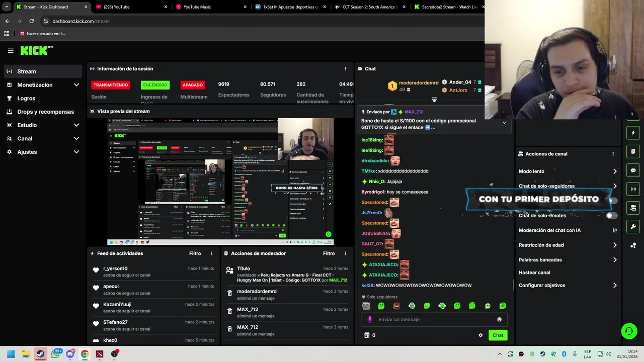The height and width of the screenshot is (362, 644).
Task: Click the purple microphone icon in message box
Action: point(370,319)
